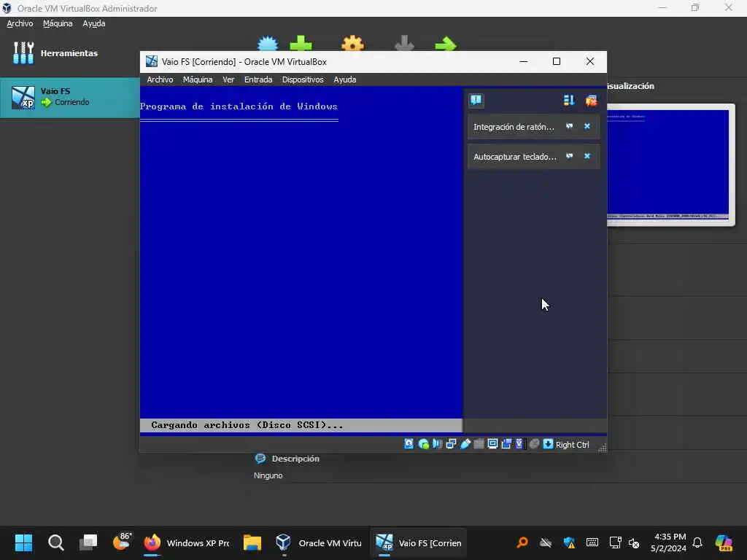Open Ayuda menu in VirtualBox Administrador window
Screen dimensions: 747x560
(x=94, y=23)
